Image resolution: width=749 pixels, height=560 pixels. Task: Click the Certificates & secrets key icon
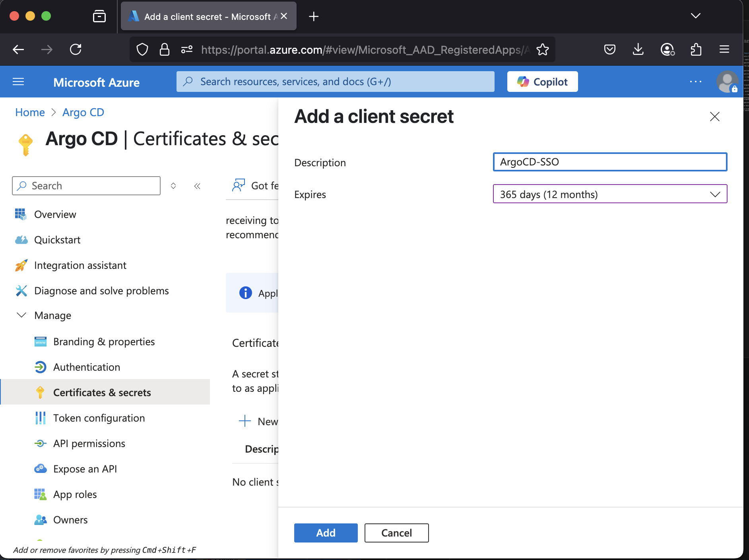coord(40,392)
